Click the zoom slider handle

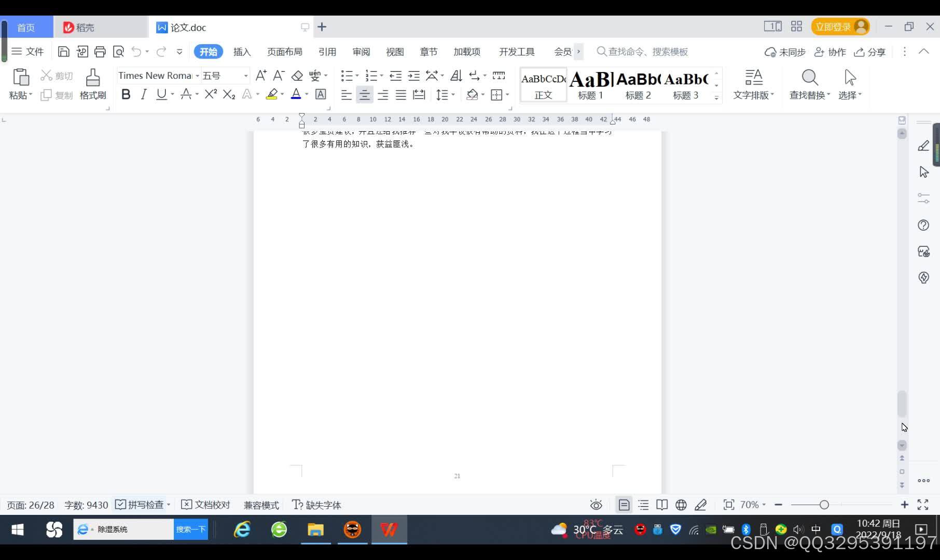click(824, 505)
